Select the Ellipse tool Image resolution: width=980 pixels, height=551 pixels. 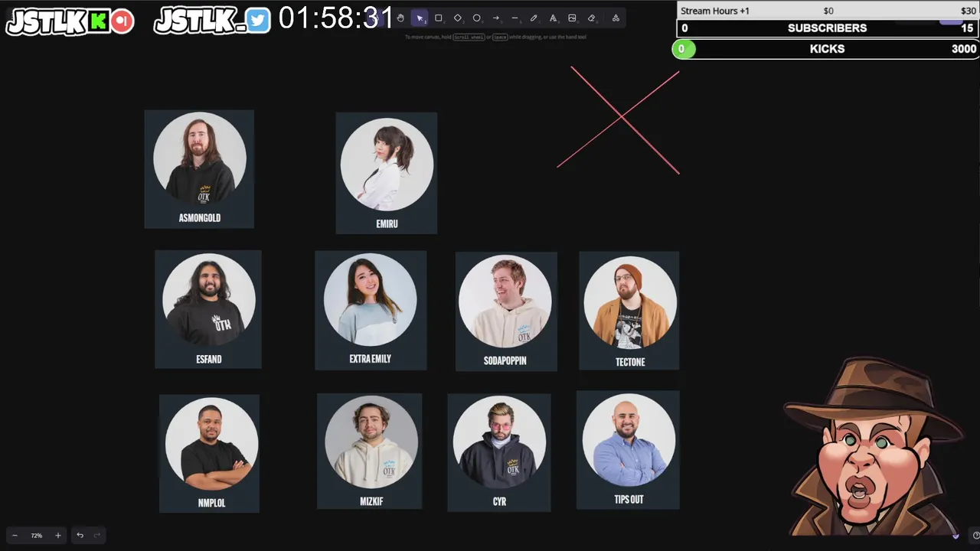[476, 18]
